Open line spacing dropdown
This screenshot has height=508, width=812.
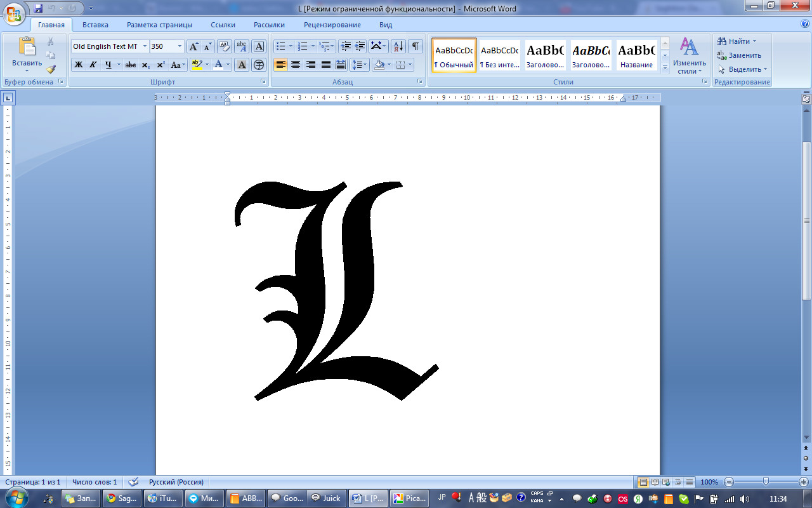tap(360, 65)
